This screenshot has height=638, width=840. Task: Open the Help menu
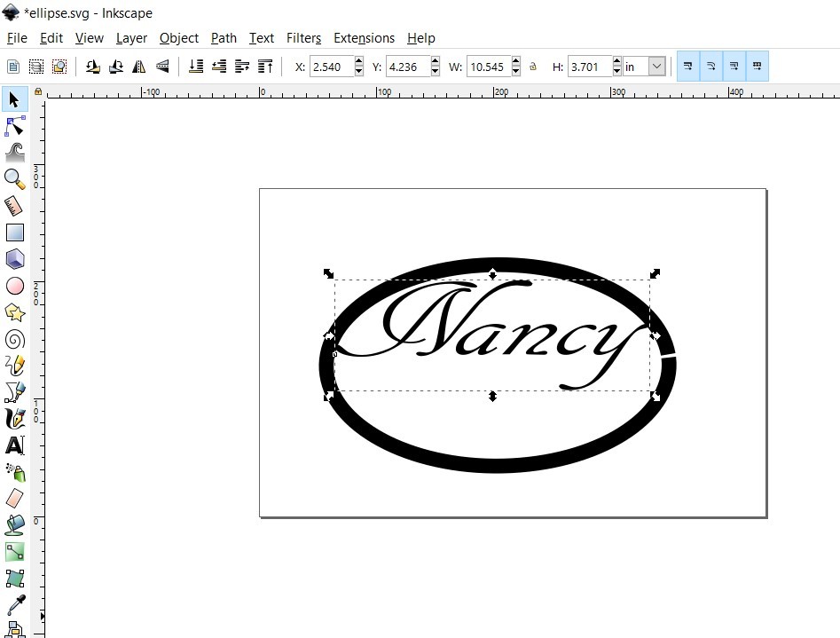point(421,38)
